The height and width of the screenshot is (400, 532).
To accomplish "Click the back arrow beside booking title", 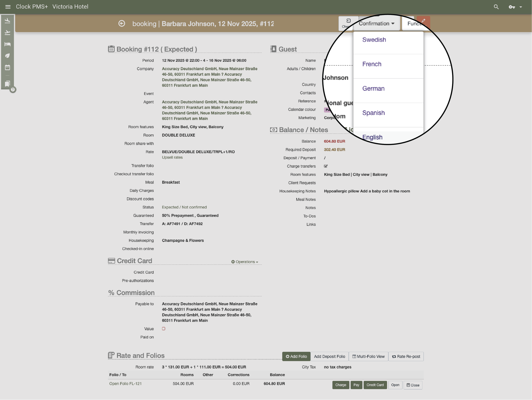I will pos(122,24).
